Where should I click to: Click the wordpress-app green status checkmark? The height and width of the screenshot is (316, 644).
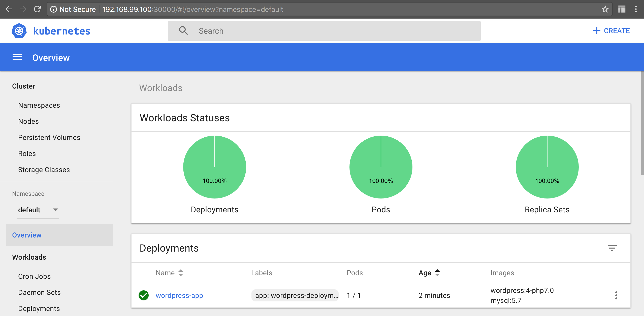click(x=144, y=295)
